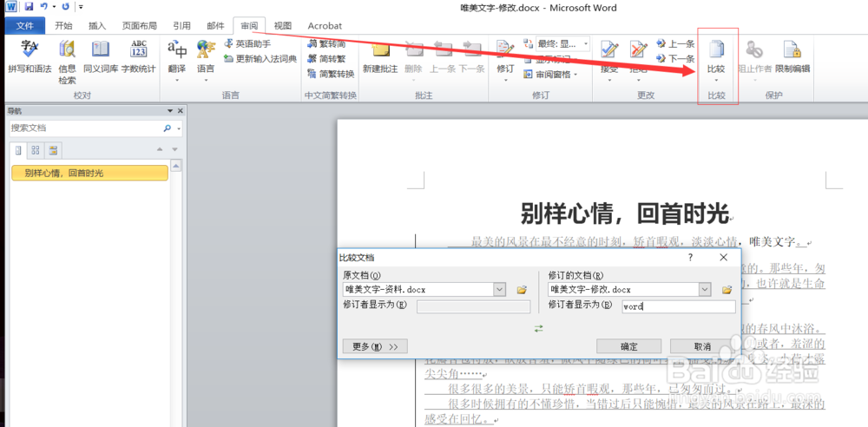Open the search options dropdown in the Navigation pane
This screenshot has width=868, height=427.
pos(179,128)
